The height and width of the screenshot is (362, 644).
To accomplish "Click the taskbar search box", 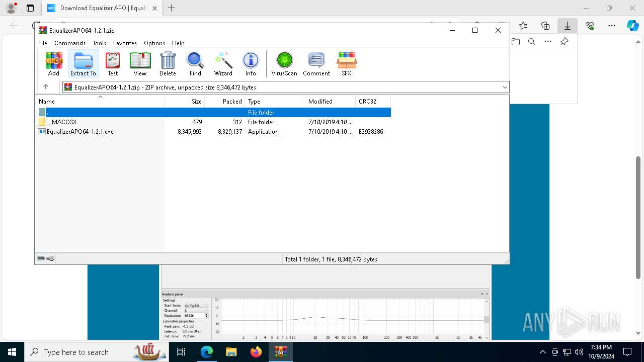I will point(97,352).
